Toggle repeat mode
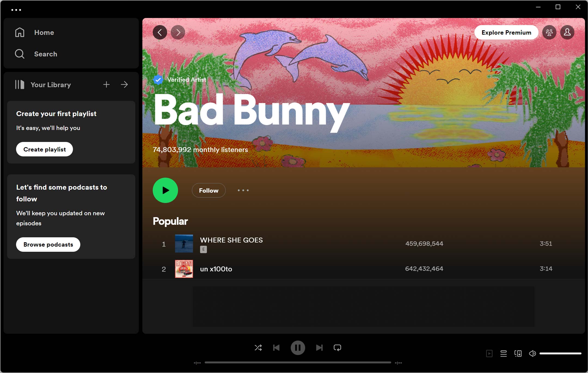Image resolution: width=588 pixels, height=373 pixels. click(x=337, y=348)
